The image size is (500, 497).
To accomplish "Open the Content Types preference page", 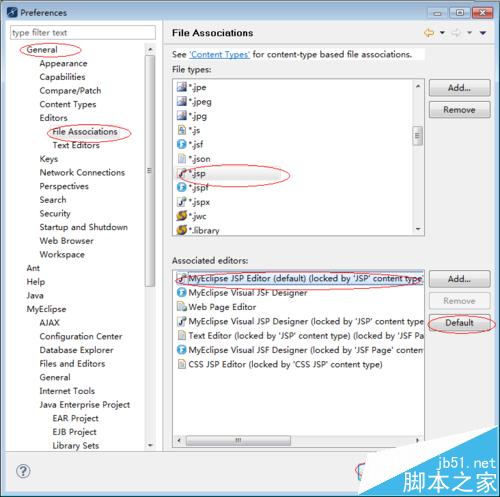I will (x=68, y=104).
